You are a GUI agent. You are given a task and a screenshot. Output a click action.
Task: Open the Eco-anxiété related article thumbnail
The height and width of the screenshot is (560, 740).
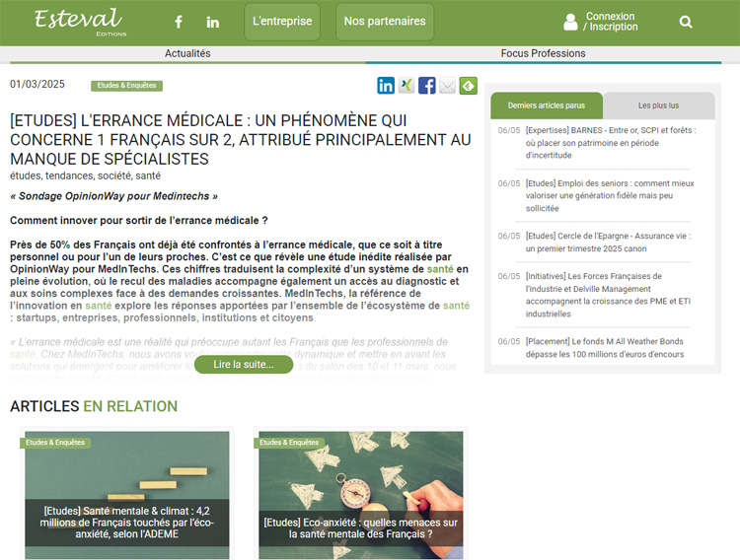[360, 494]
